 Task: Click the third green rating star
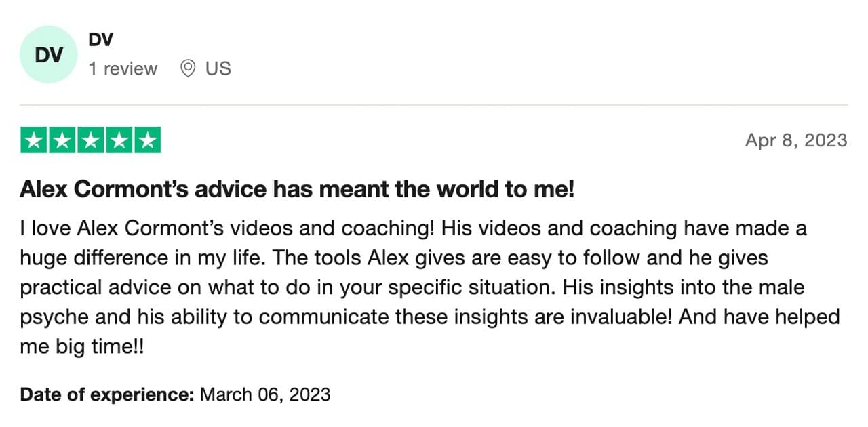[x=91, y=140]
